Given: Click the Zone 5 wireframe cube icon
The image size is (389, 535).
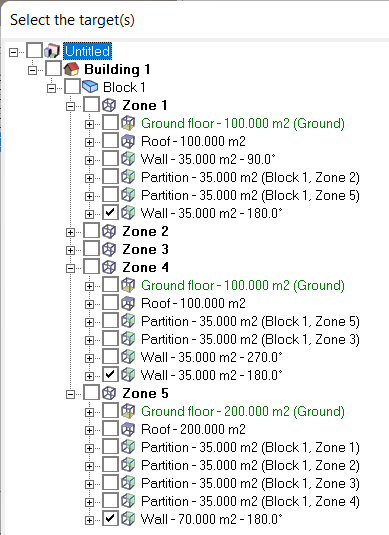Looking at the screenshot, I should pyautogui.click(x=109, y=393).
